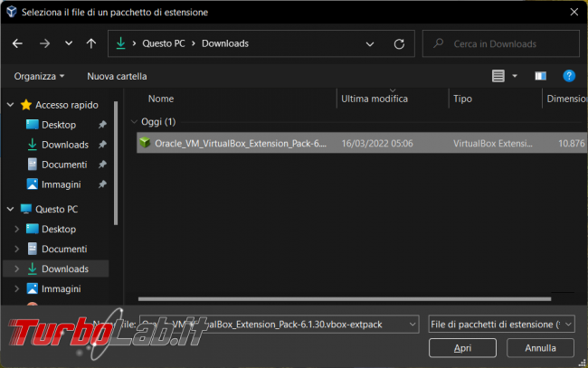Open the file name dropdown arrow

click(413, 325)
